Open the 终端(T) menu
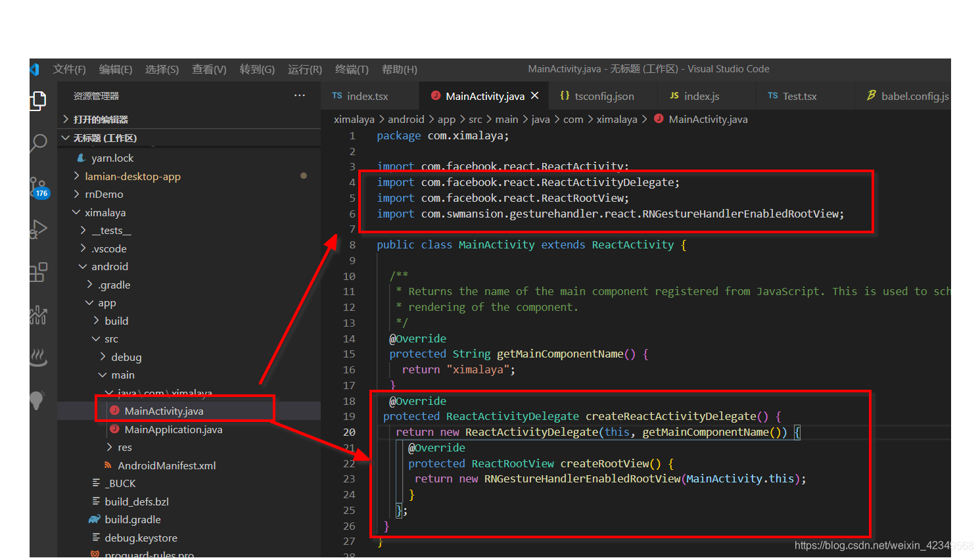 tap(352, 69)
